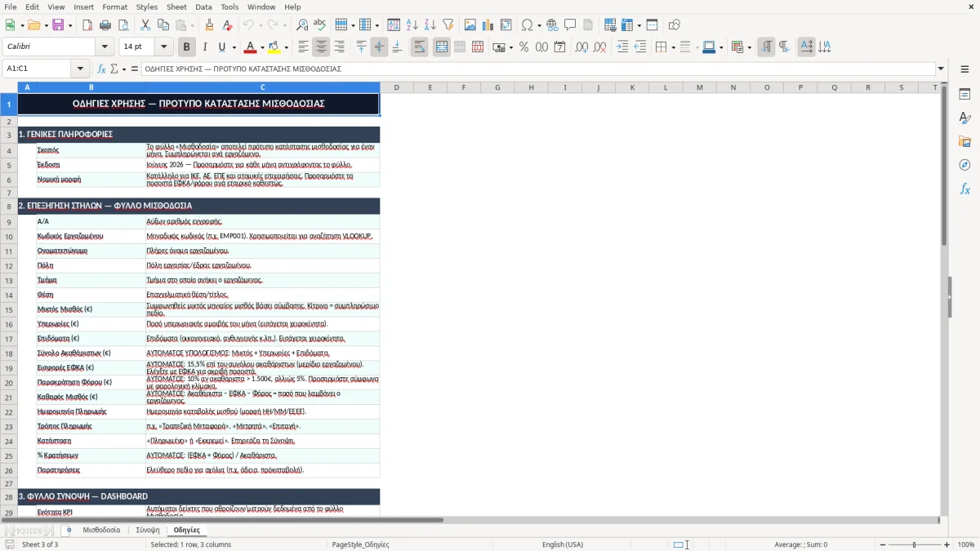Expand the font name dropdown
The image size is (980, 551).
tap(107, 47)
